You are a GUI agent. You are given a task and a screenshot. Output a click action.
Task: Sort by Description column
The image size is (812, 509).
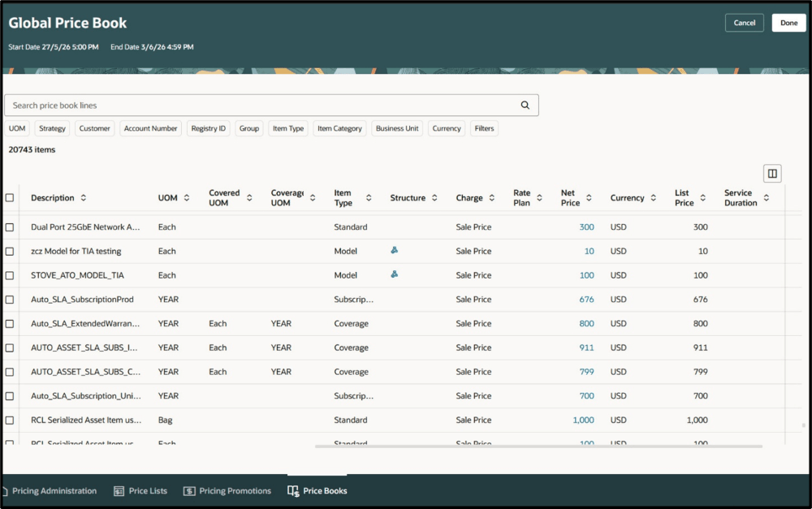[84, 198]
